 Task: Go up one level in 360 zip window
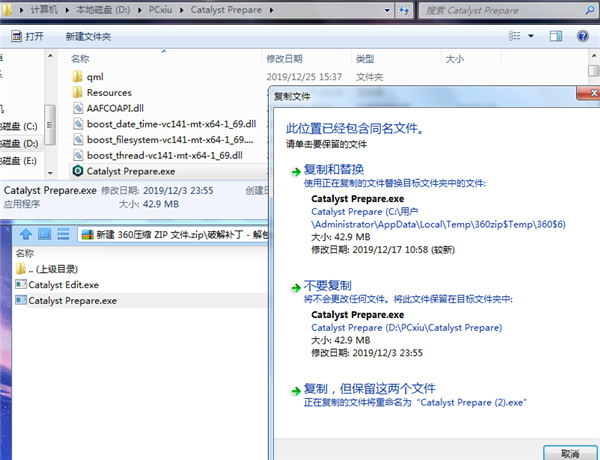26,234
